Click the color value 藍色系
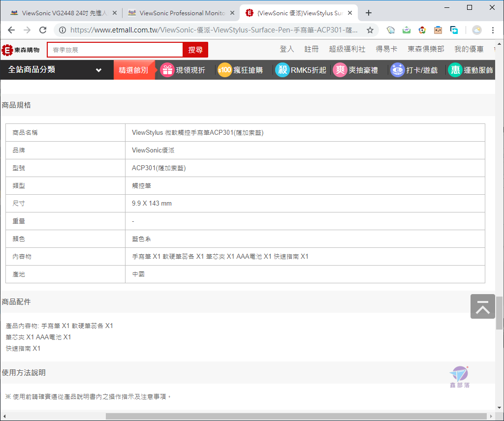The height and width of the screenshot is (421, 504). (141, 239)
